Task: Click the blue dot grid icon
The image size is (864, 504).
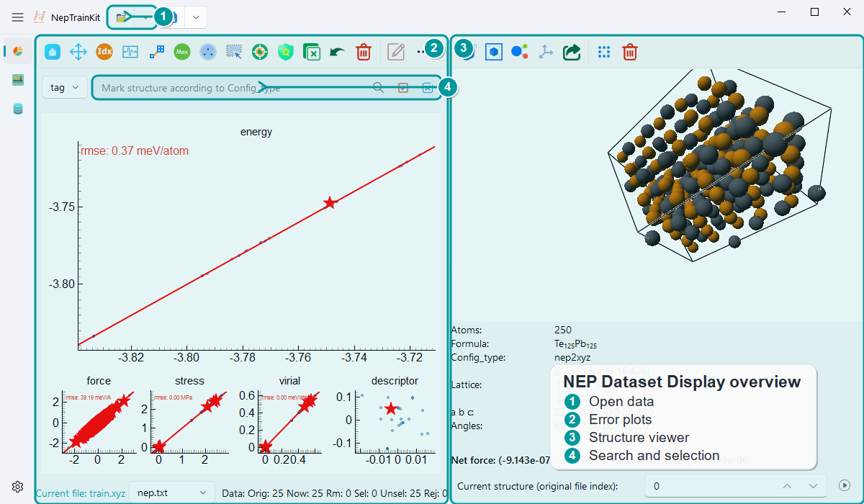Action: pyautogui.click(x=604, y=52)
